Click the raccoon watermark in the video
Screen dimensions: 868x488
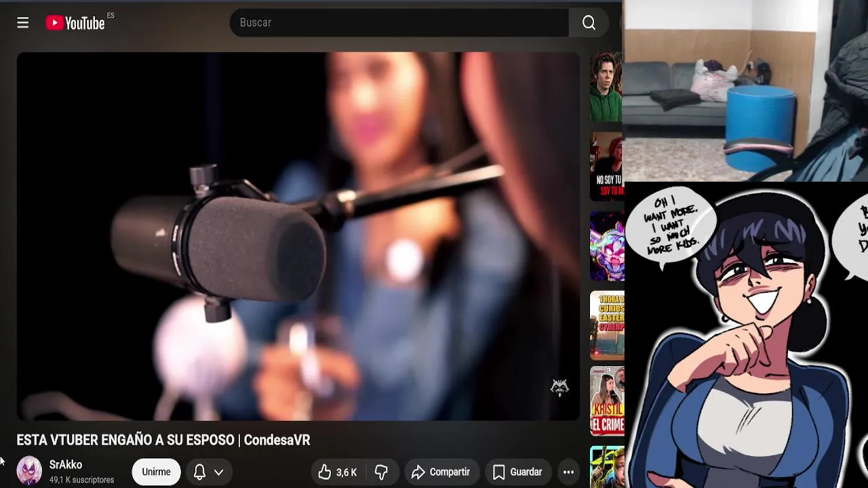point(559,387)
